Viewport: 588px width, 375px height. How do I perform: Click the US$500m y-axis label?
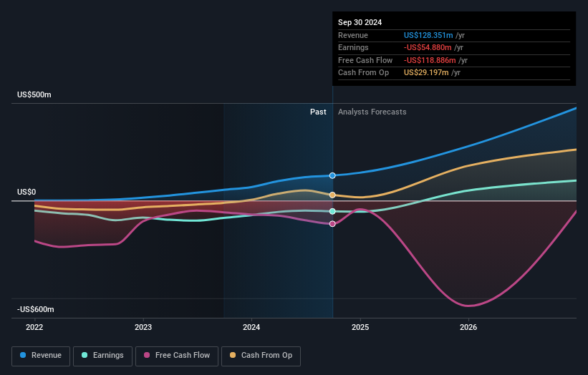pyautogui.click(x=34, y=94)
